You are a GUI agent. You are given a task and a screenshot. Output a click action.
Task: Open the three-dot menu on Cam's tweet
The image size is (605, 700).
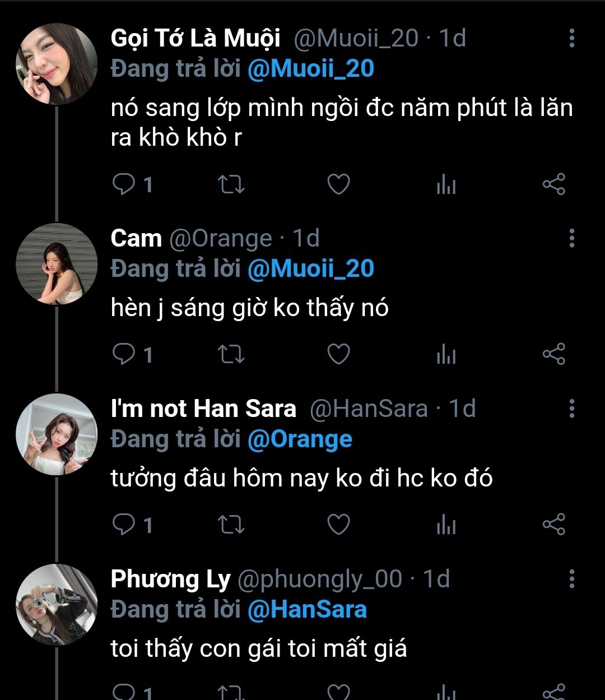571,238
